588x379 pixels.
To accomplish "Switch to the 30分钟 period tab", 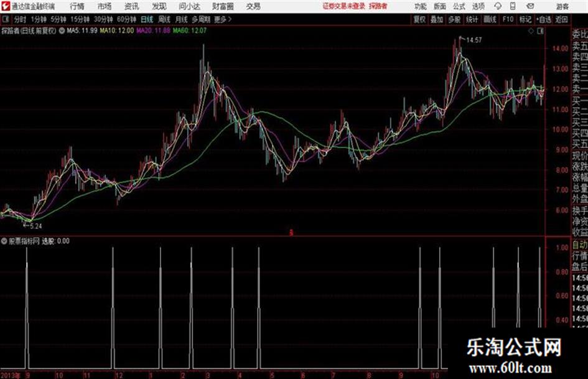I will pos(103,19).
